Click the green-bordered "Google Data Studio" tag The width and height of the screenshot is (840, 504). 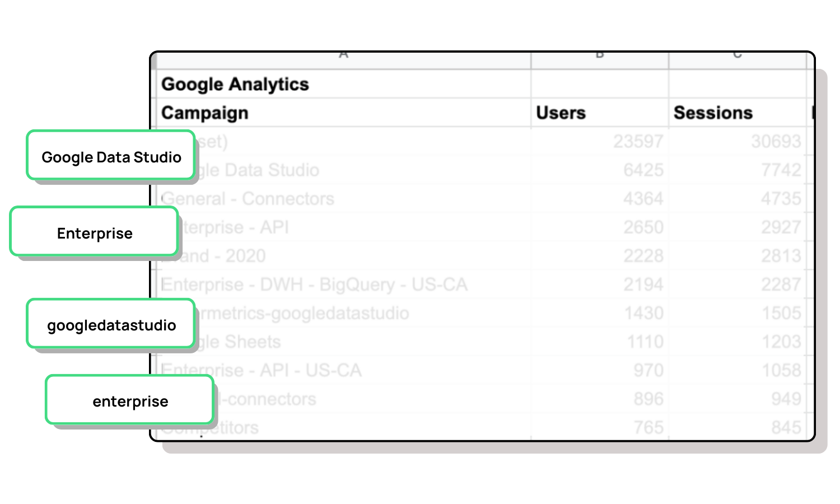[x=111, y=157]
